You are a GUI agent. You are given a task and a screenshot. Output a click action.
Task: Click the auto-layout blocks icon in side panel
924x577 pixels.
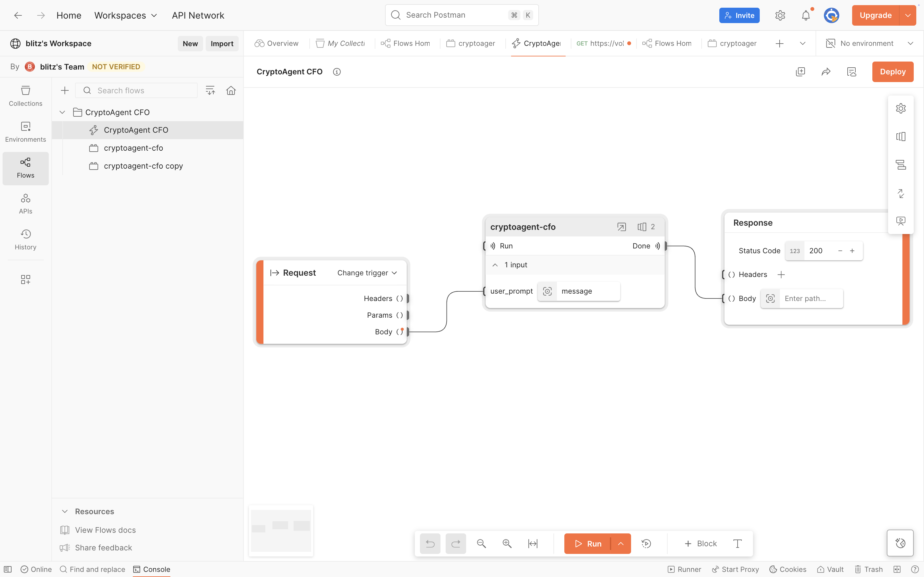901,165
